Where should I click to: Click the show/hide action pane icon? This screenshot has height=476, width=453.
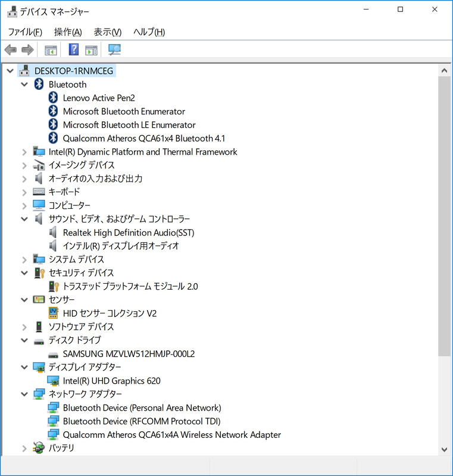[x=92, y=50]
